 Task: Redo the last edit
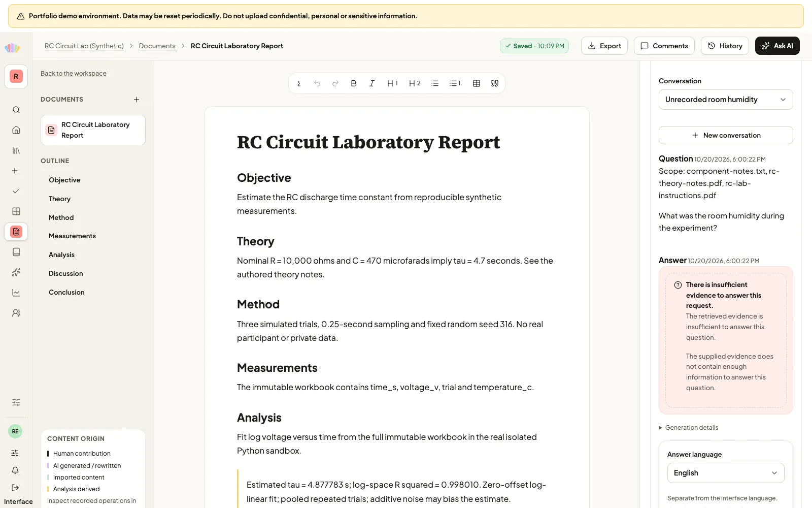pyautogui.click(x=335, y=83)
